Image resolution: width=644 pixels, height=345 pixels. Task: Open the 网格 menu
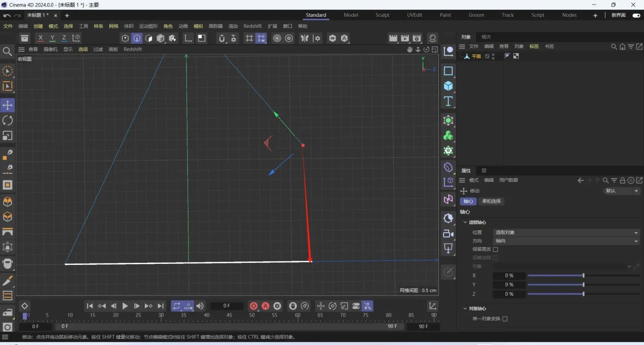[114, 26]
